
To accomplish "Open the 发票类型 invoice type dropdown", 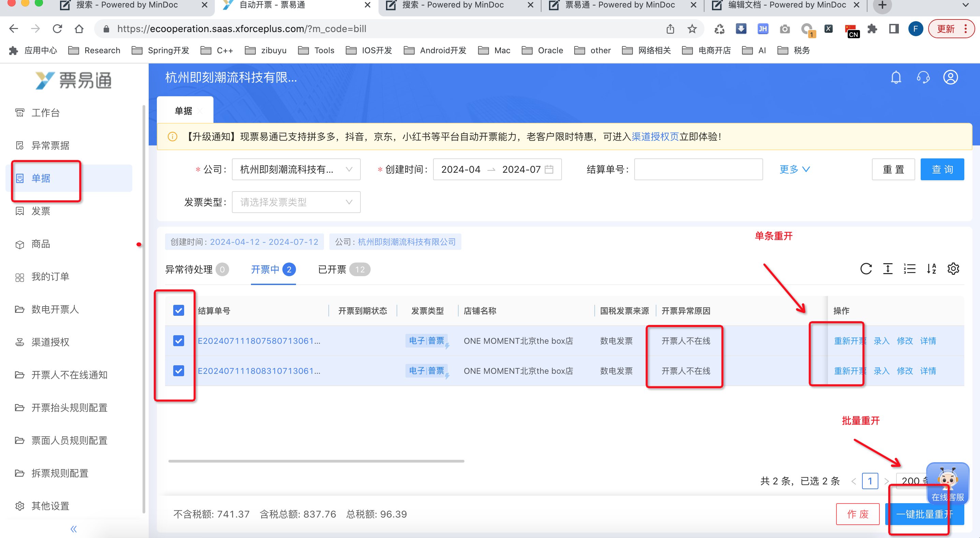I will point(296,202).
